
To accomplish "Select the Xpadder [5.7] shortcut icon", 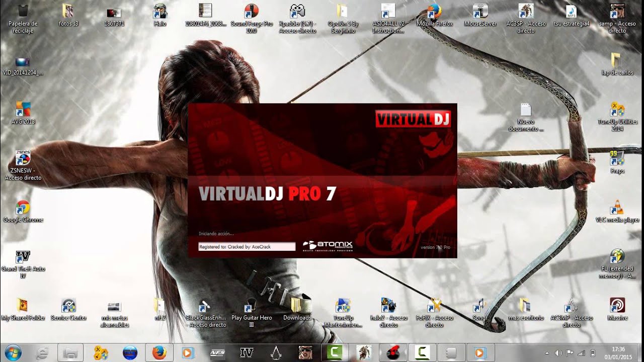I will coord(297,18).
